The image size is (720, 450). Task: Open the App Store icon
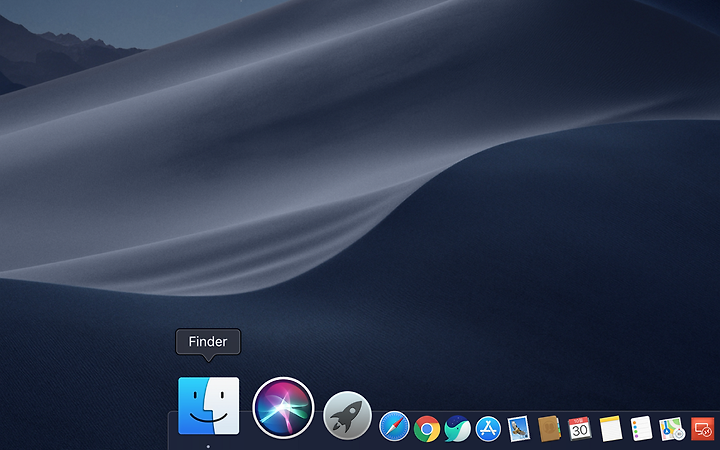pyautogui.click(x=488, y=429)
